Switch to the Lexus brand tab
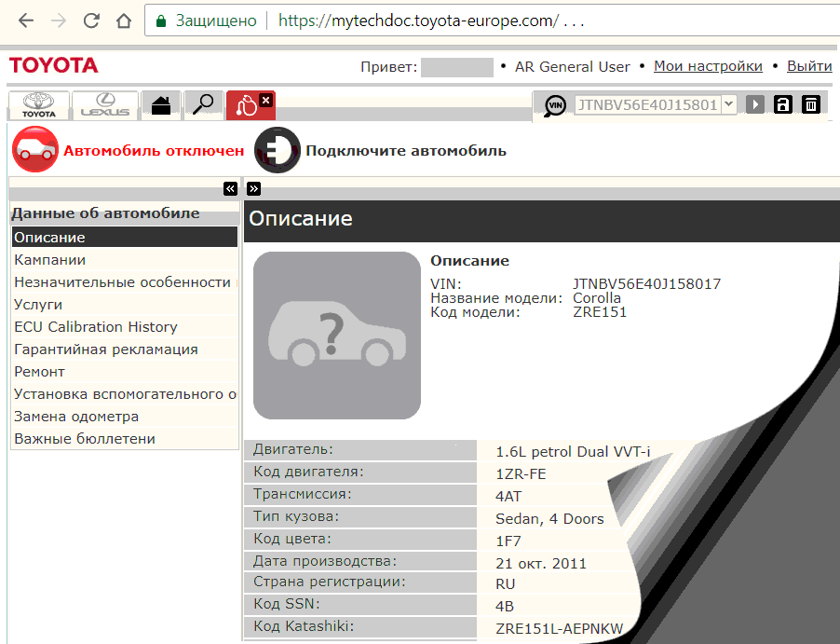Viewport: 840px width, 644px height. point(104,105)
